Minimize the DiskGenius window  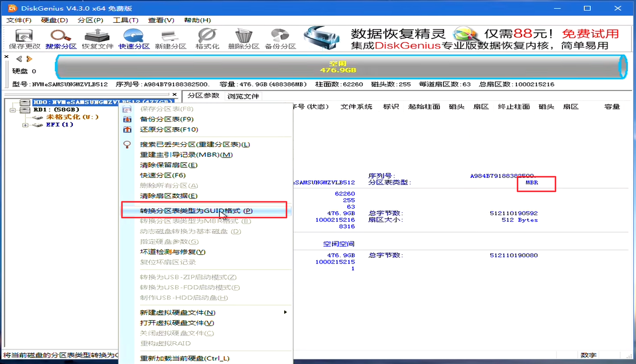coord(557,8)
